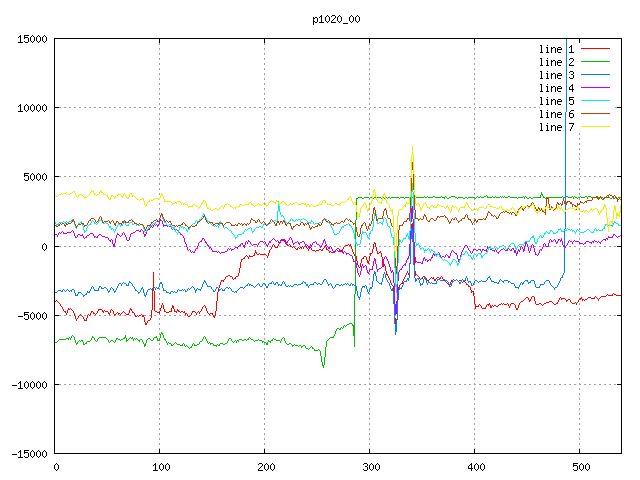Viewport: 640px width, 480px height.
Task: Click the 0 y-axis tick label
Action: point(46,247)
